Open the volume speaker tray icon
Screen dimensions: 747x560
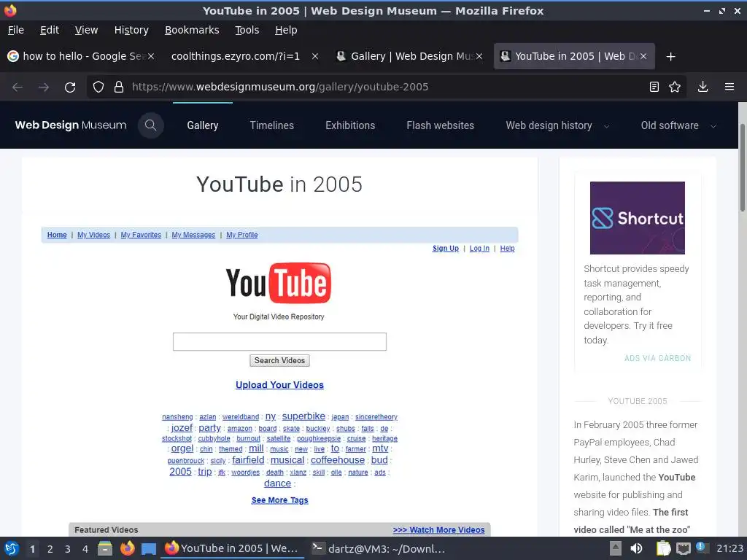(636, 548)
